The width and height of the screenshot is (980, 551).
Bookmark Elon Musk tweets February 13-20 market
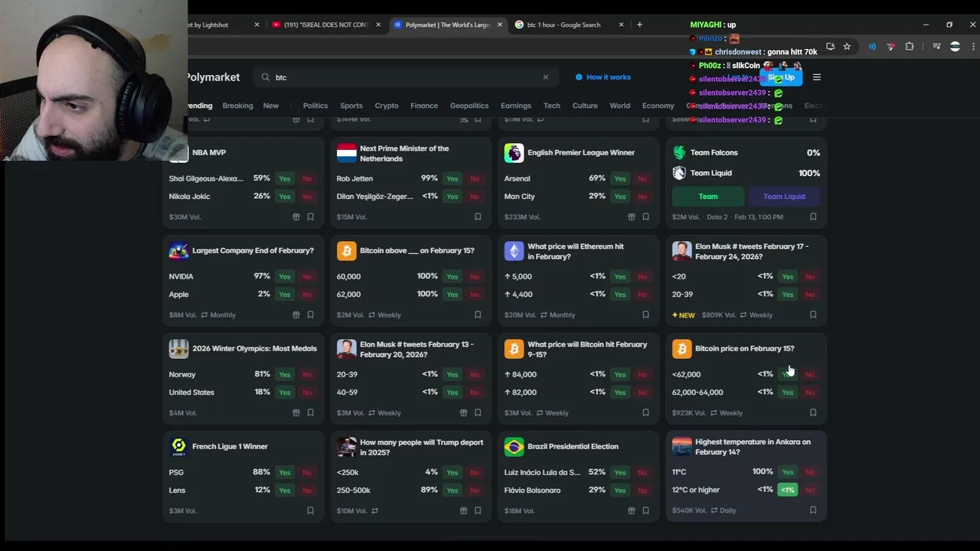[478, 412]
